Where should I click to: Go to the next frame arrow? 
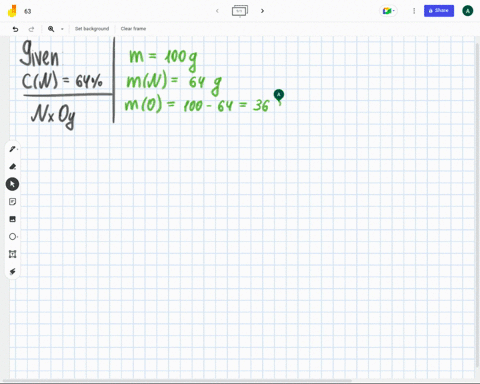pyautogui.click(x=262, y=11)
